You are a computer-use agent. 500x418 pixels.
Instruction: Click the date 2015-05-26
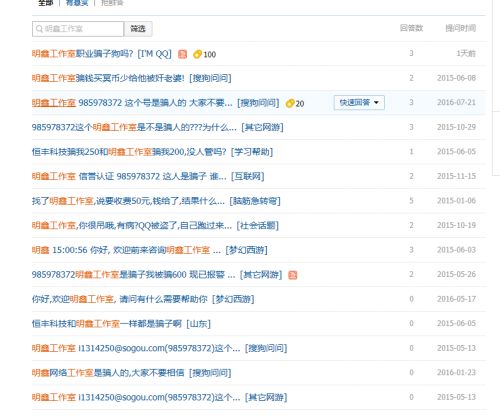pyautogui.click(x=456, y=275)
